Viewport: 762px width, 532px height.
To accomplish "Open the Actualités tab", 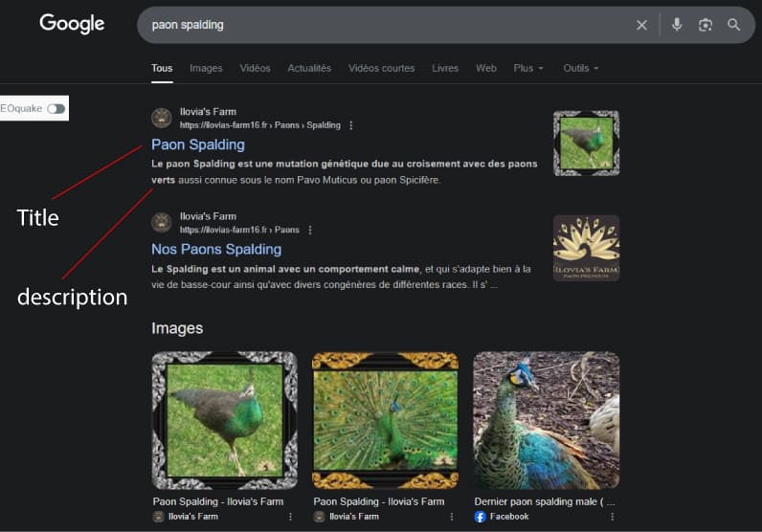I will (x=309, y=69).
